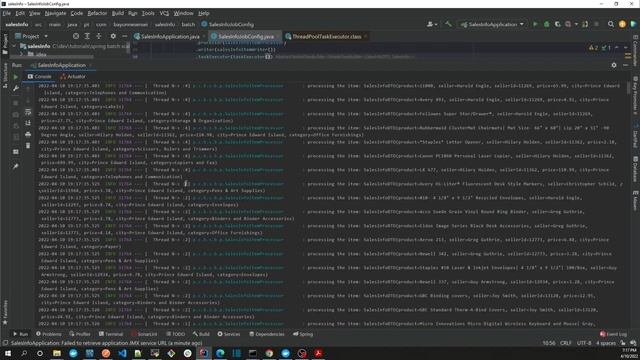The image size is (640, 360).
Task: Open the Actuator tab in Run panel
Action: (x=73, y=76)
